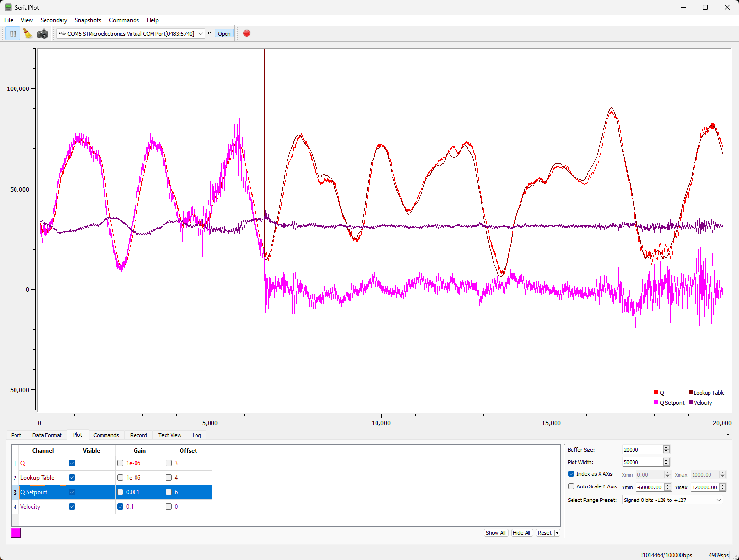The width and height of the screenshot is (739, 560).
Task: Open the Snapshots menu
Action: (x=88, y=20)
